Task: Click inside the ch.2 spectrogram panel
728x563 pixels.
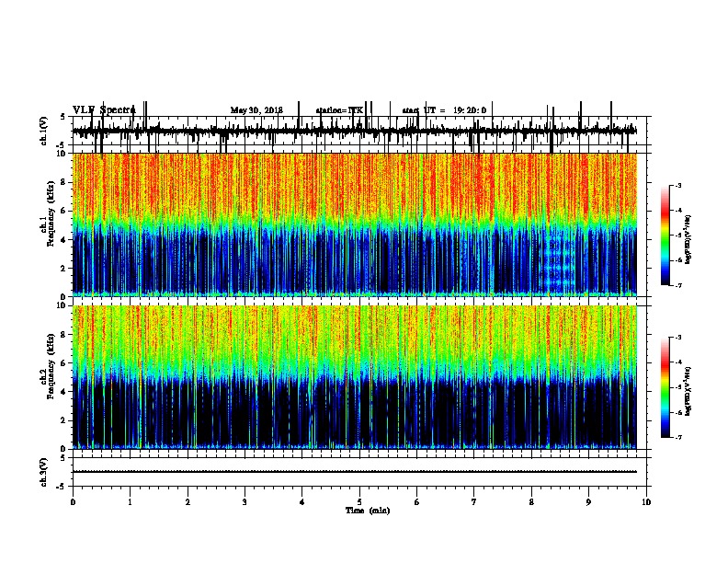Action: (355, 377)
